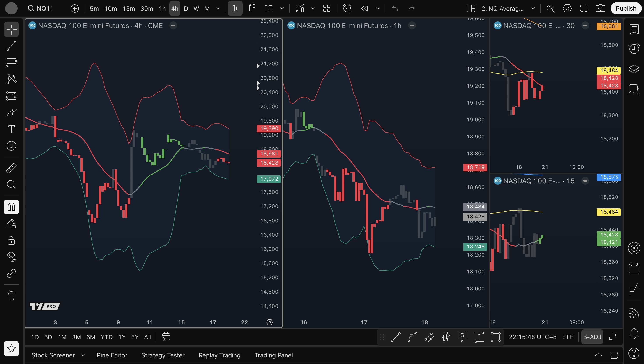Click the Publish button
644x364 pixels.
point(626,9)
